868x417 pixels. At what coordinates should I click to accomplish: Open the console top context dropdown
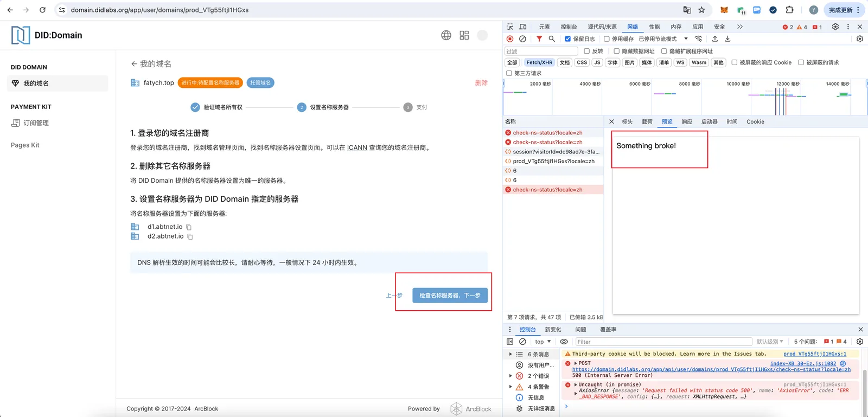[x=543, y=342]
